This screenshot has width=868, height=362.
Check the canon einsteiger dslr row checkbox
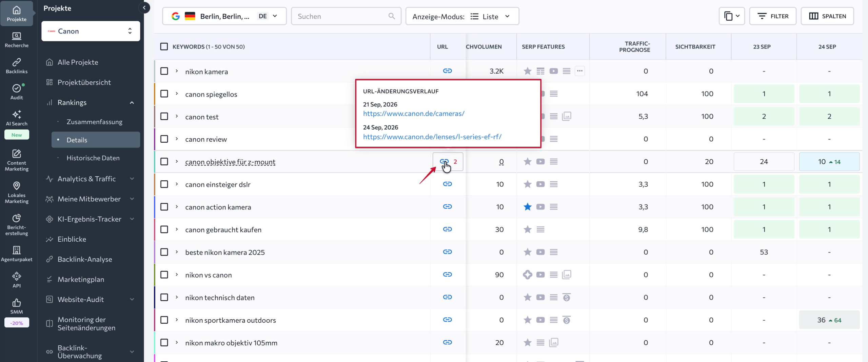[164, 184]
